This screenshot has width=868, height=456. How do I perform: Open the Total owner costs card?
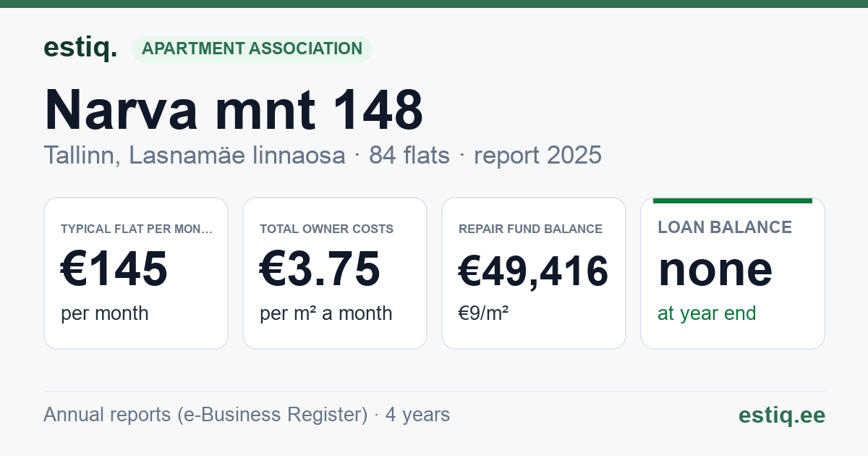(x=335, y=273)
